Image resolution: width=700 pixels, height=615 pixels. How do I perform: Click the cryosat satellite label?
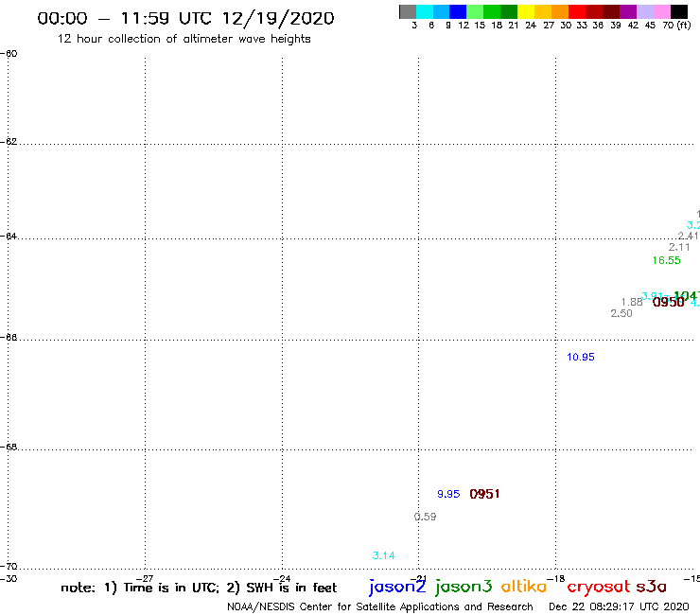tap(599, 587)
